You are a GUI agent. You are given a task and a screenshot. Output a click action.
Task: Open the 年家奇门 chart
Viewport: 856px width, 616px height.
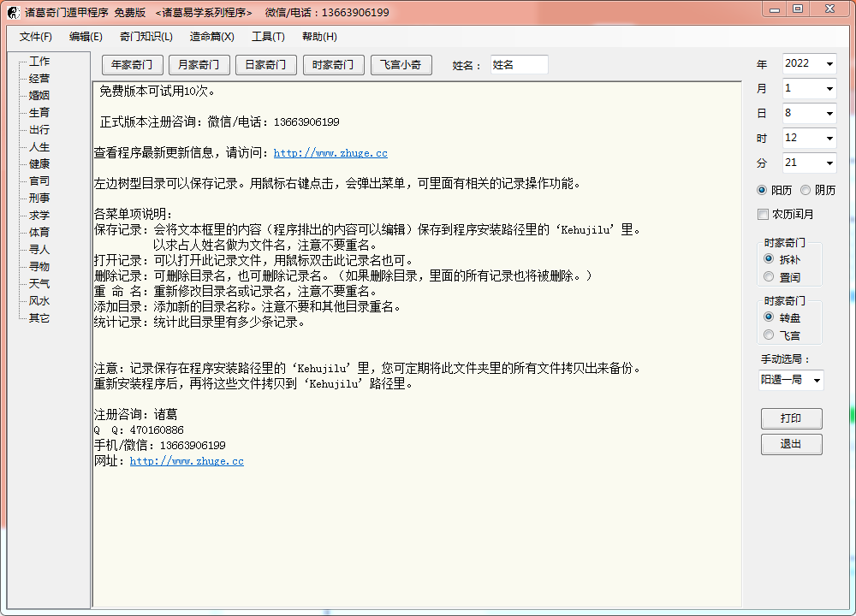click(131, 64)
